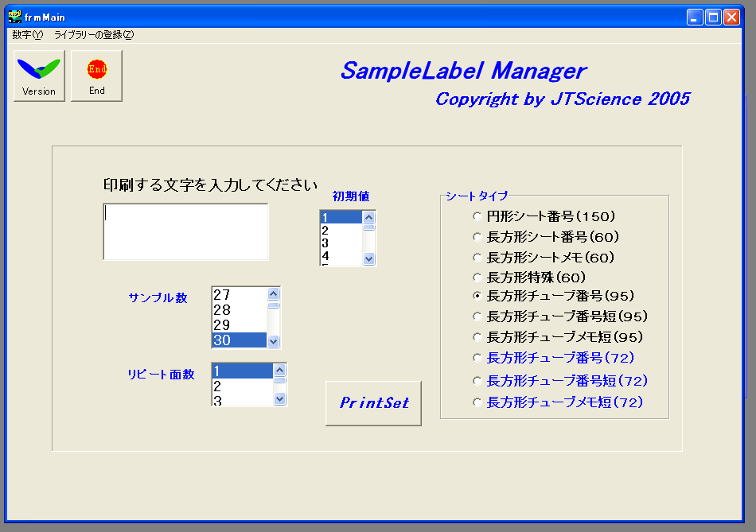The image size is (756, 532).
Task: Click down arrow of サンプル数 list scrollbar
Action: pos(274,342)
